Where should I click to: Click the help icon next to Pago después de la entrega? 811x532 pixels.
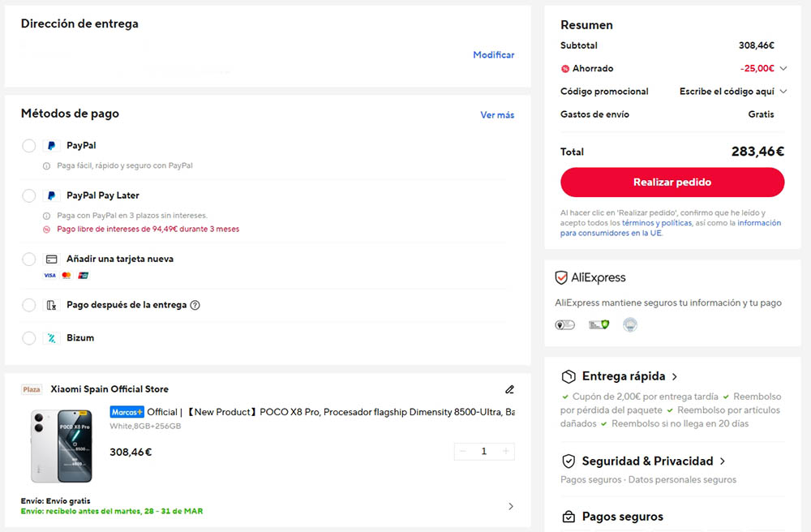[x=195, y=306]
